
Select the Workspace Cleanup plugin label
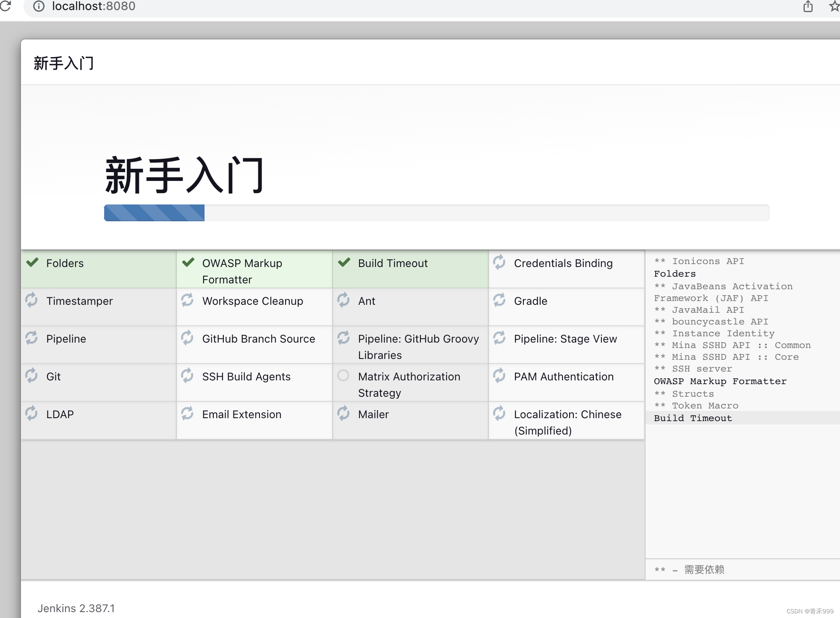coord(252,301)
